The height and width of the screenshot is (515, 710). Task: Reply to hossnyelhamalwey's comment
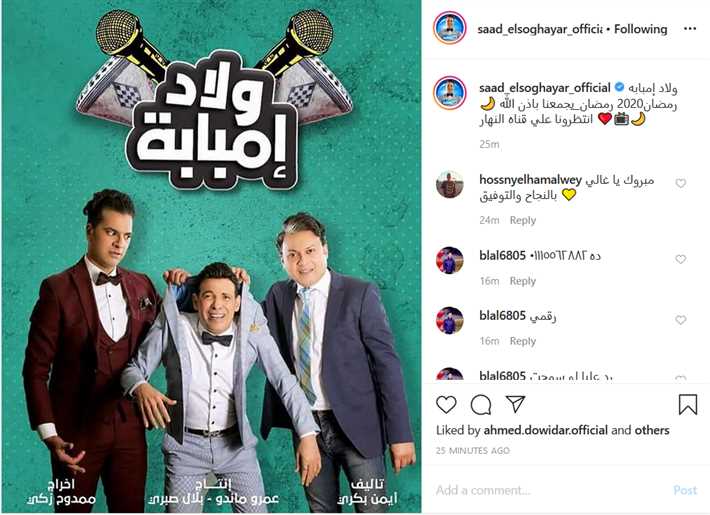click(x=523, y=220)
